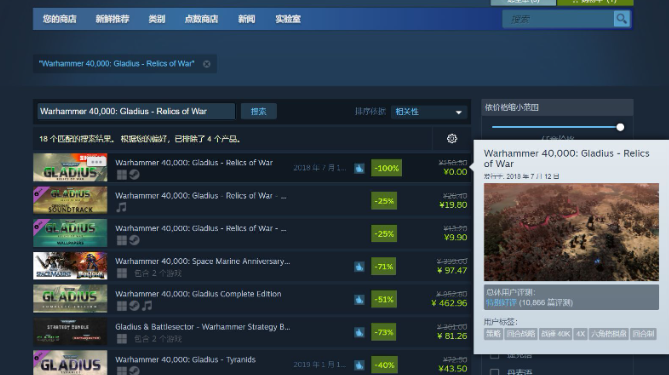Click music note icon on soundtrack row
669x375 pixels.
122,207
